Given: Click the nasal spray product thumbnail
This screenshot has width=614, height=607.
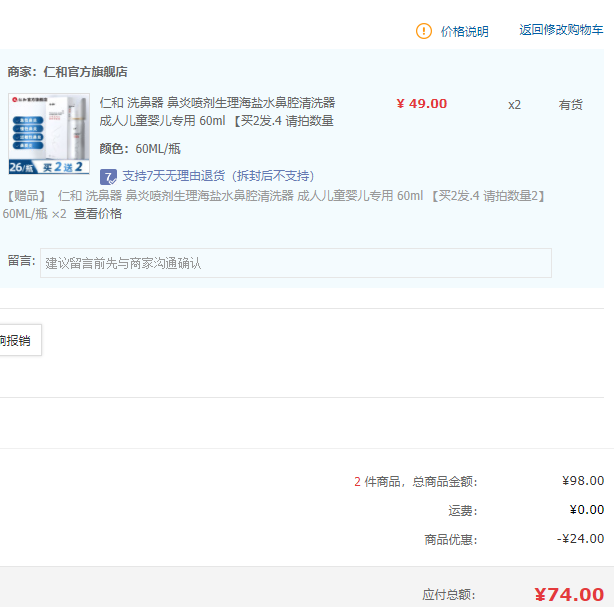Looking at the screenshot, I should [x=49, y=134].
